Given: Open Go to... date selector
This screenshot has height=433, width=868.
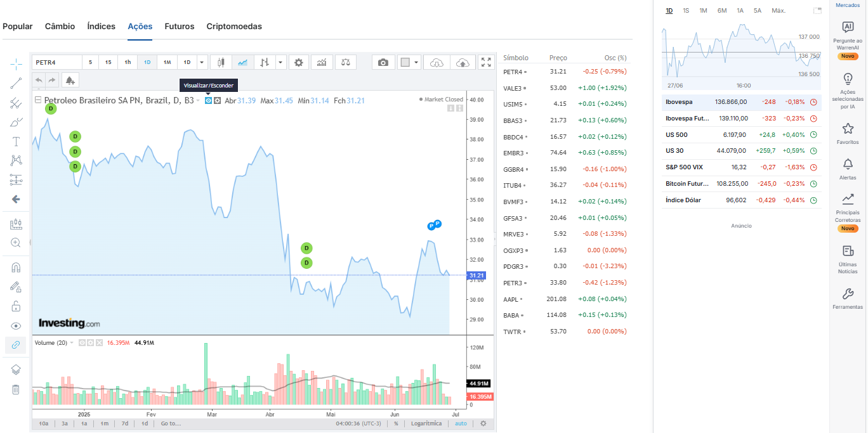Looking at the screenshot, I should 171,423.
